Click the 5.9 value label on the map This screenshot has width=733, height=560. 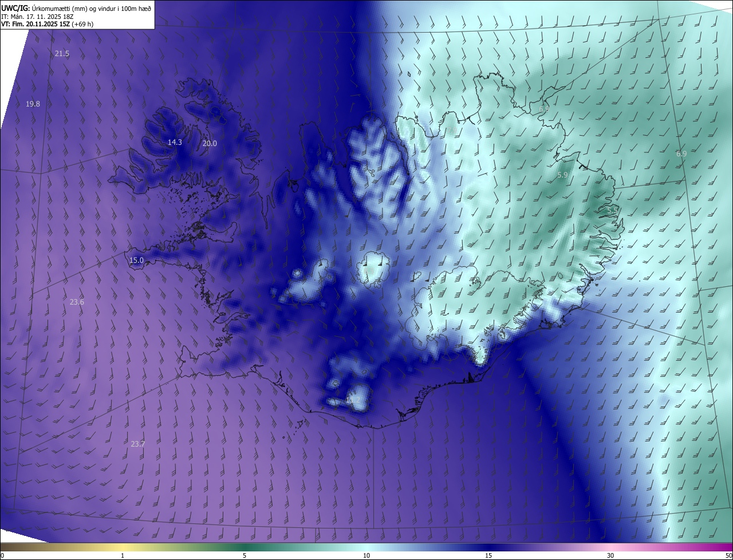(x=562, y=175)
